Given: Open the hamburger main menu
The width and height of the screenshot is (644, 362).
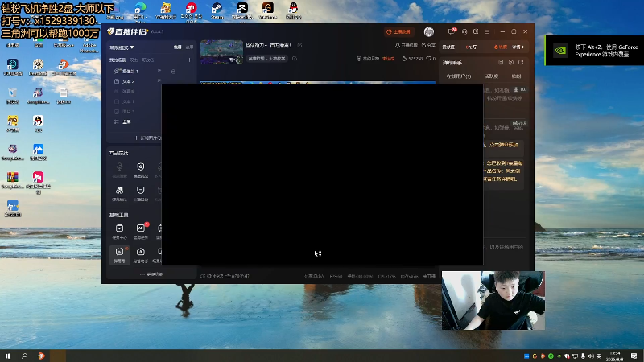Looking at the screenshot, I should [x=487, y=31].
